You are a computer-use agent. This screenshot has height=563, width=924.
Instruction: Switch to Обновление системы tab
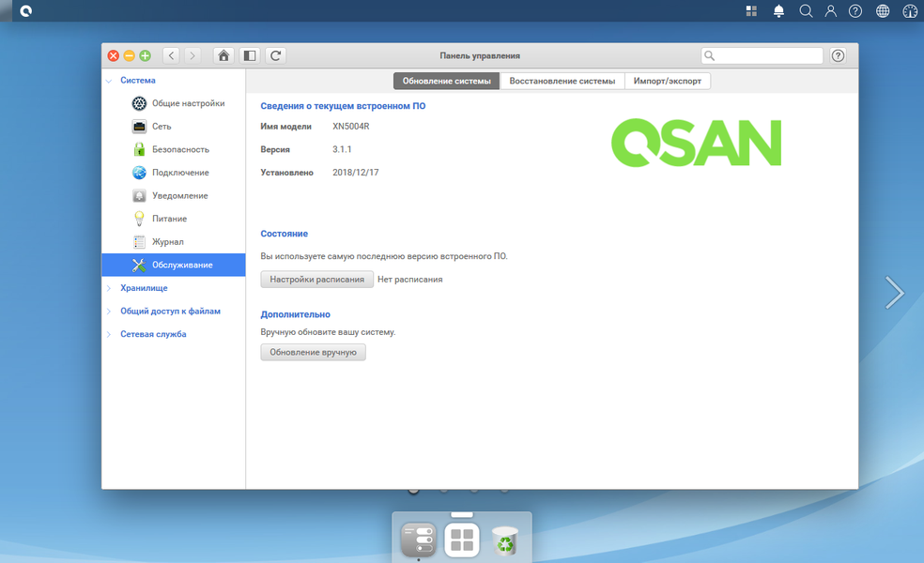tap(446, 81)
